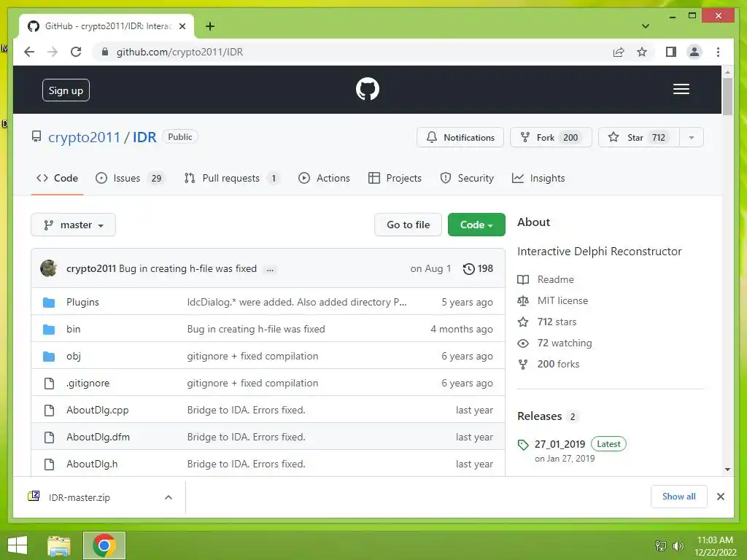Click the share page icon
This screenshot has height=560, width=747.
[x=619, y=52]
